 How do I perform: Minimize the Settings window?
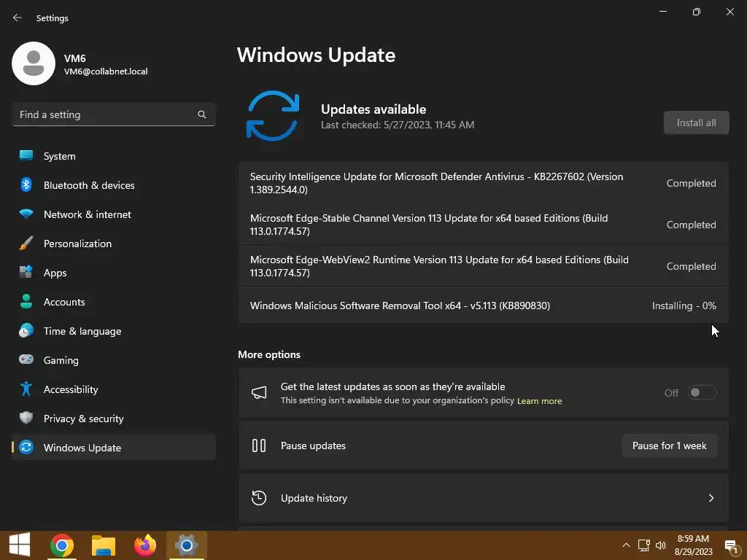[662, 12]
